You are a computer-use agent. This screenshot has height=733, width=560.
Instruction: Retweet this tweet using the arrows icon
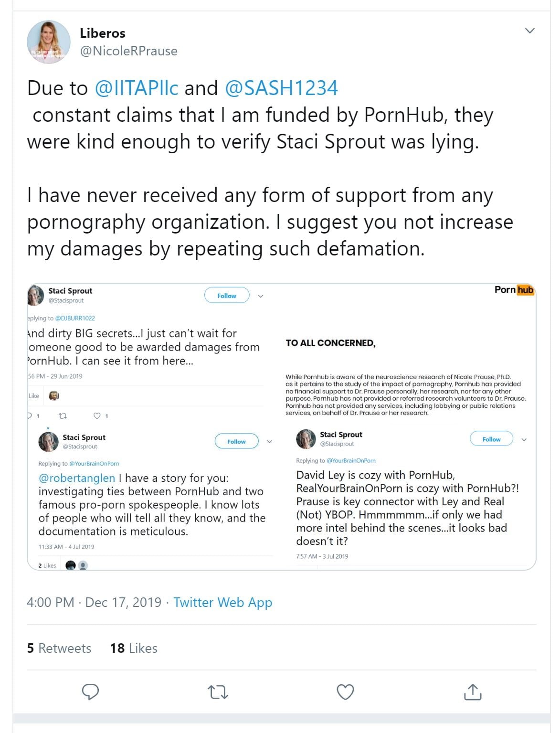(x=218, y=692)
